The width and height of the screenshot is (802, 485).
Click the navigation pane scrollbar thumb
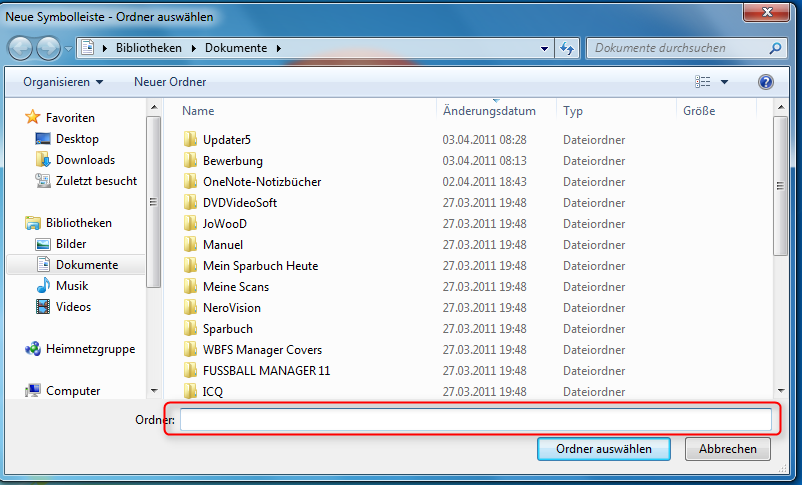[x=154, y=202]
